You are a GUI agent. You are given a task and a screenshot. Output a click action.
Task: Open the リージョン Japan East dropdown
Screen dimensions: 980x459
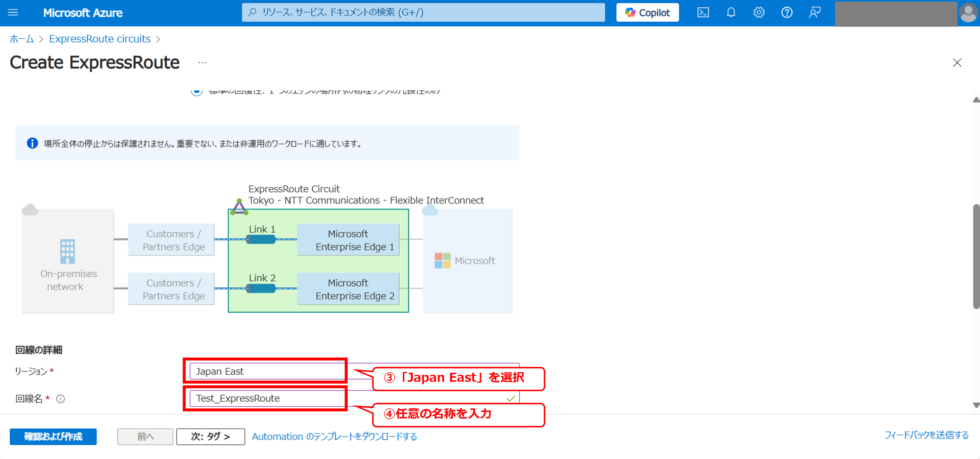pyautogui.click(x=266, y=371)
